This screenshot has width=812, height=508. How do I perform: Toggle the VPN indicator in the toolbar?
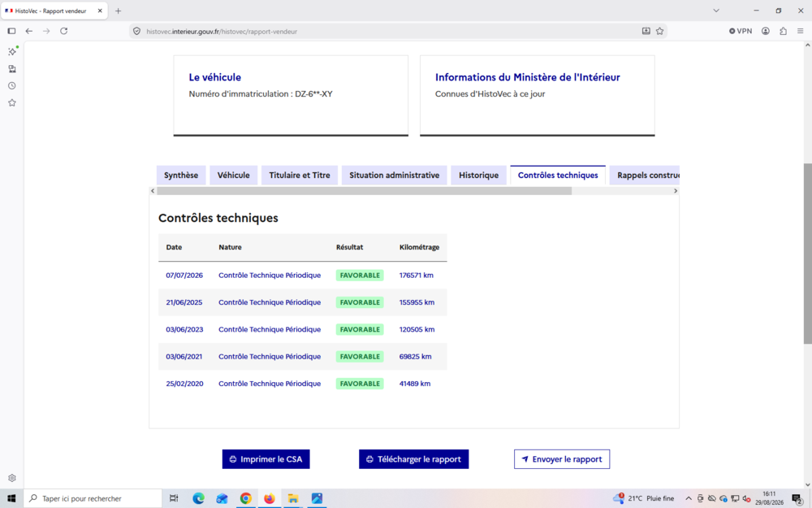[741, 31]
